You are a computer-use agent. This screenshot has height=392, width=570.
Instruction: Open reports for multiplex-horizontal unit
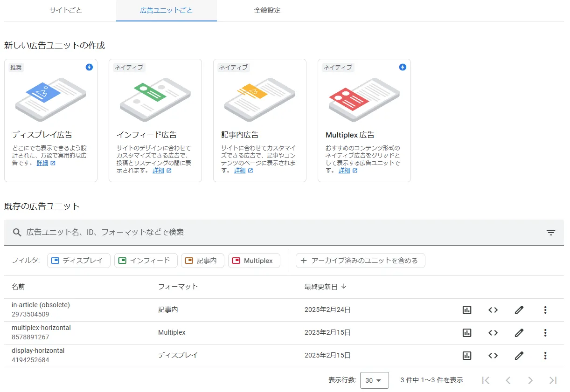pyautogui.click(x=467, y=333)
